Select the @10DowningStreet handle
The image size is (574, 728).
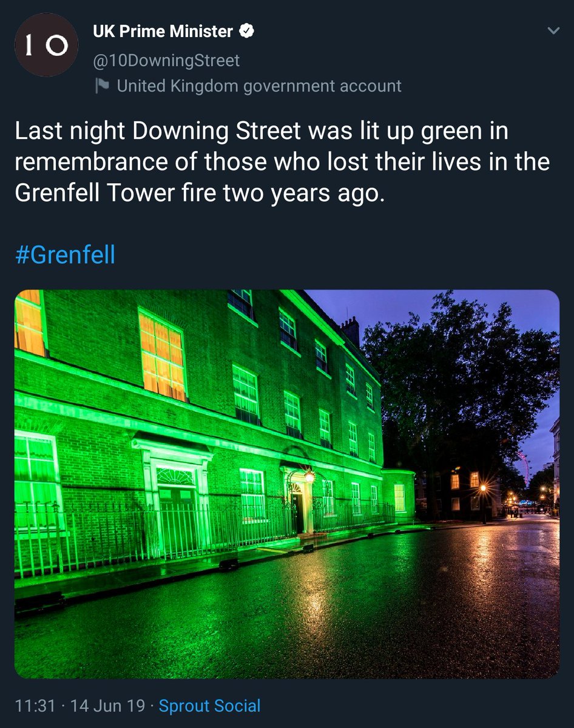tap(166, 60)
